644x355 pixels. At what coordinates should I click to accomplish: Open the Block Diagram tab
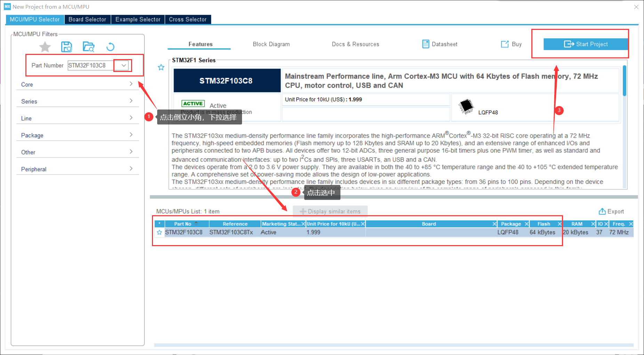pyautogui.click(x=271, y=44)
